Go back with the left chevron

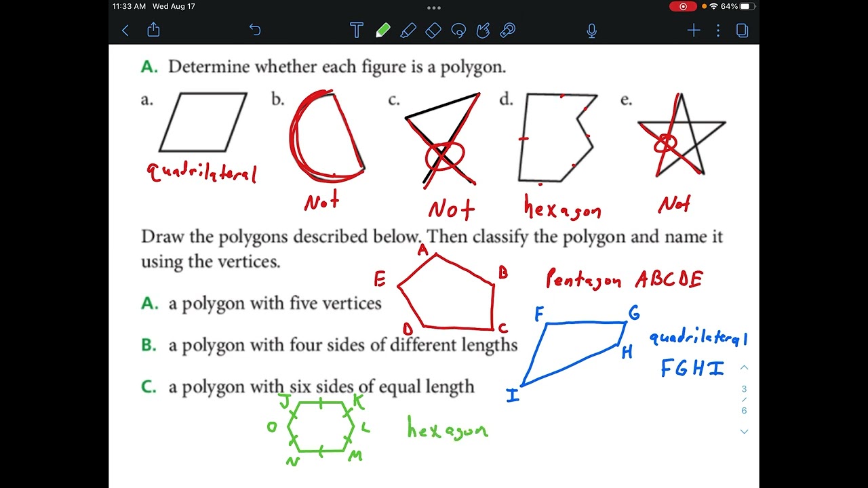[x=125, y=30]
